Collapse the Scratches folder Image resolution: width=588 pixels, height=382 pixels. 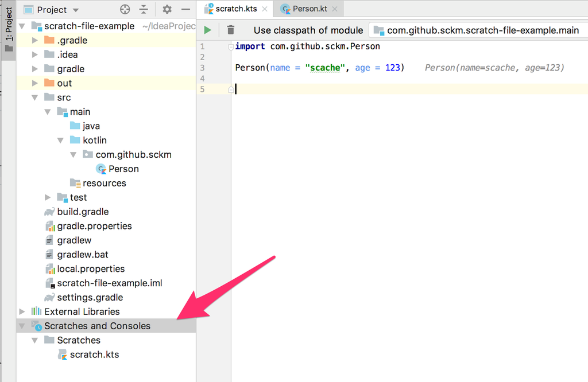35,341
